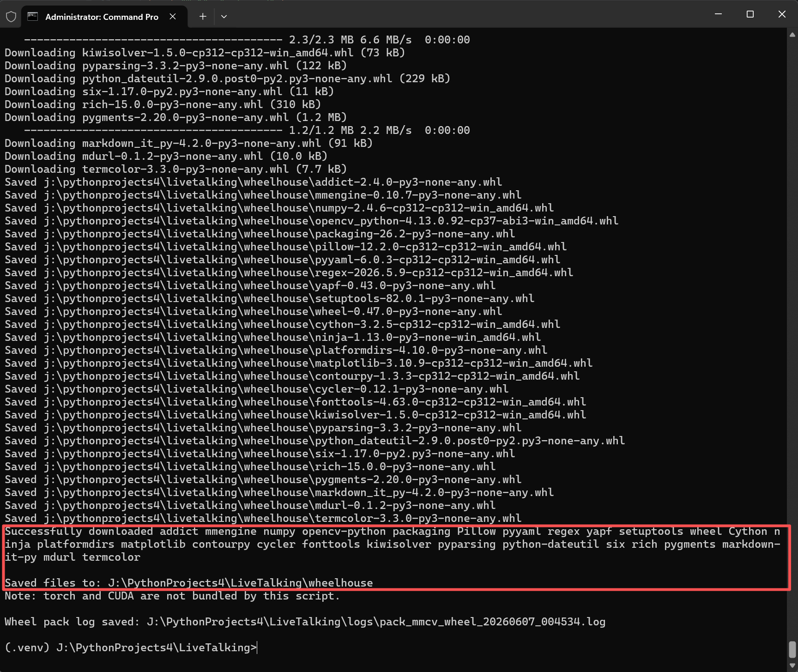Click the Command Prompt tab icon
The height and width of the screenshot is (672, 798).
tap(32, 17)
